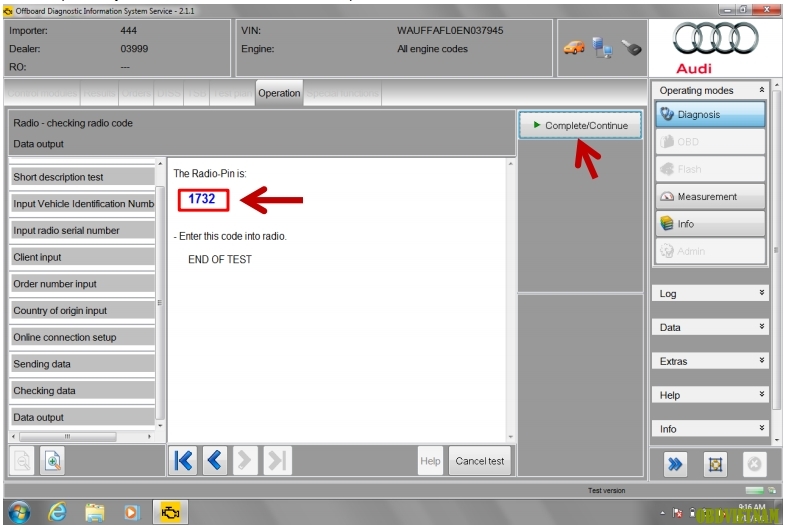Select Country of origin input step

tap(82, 310)
